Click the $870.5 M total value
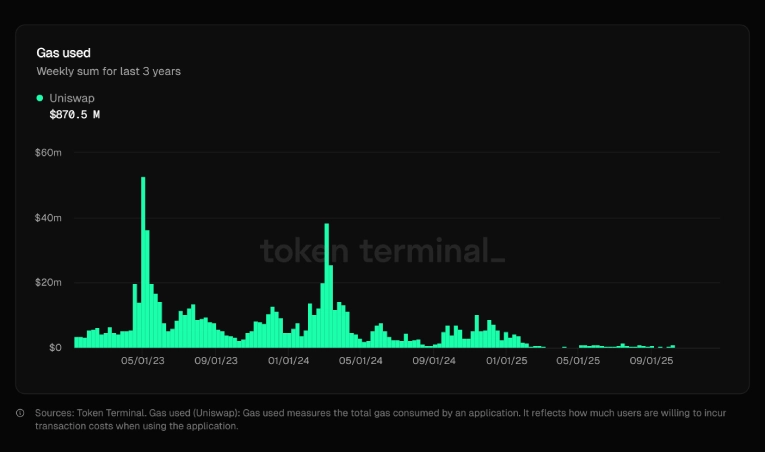The image size is (765, 452). pos(75,115)
